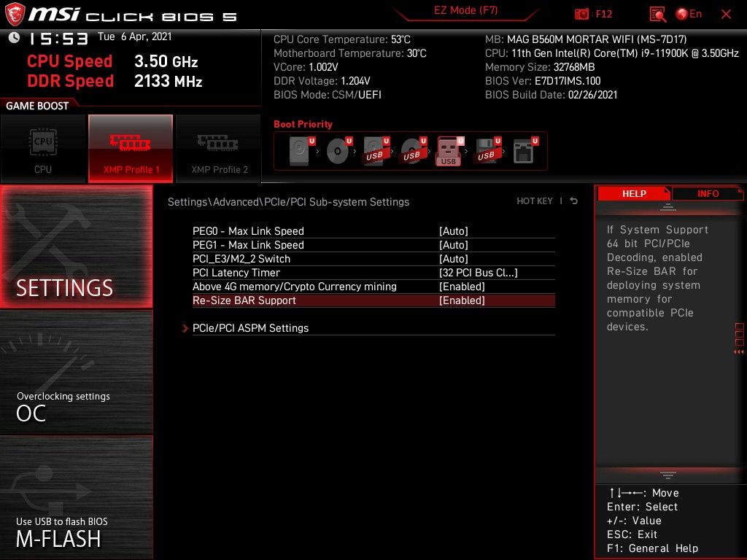
Task: Open the BIOS search magnifier icon
Action: (657, 15)
